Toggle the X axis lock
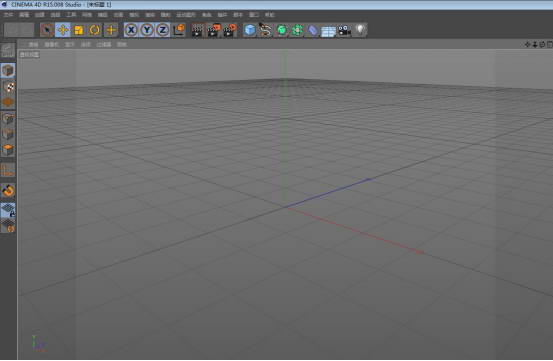This screenshot has width=553, height=361. point(131,30)
